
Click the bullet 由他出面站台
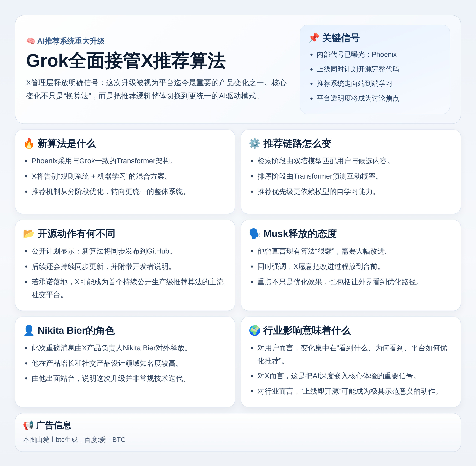(x=109, y=379)
